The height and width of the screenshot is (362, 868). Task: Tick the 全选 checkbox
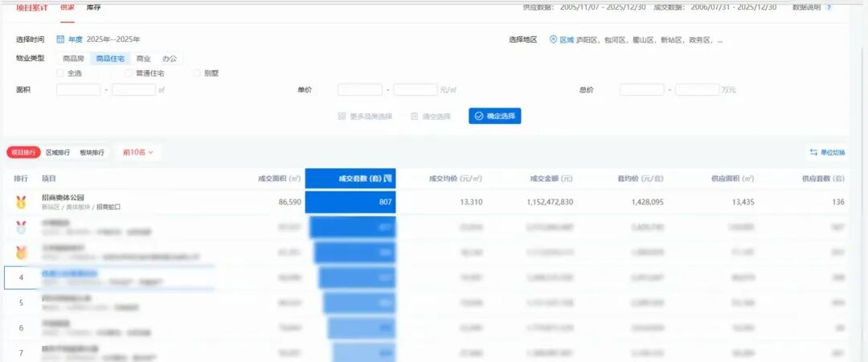point(60,72)
